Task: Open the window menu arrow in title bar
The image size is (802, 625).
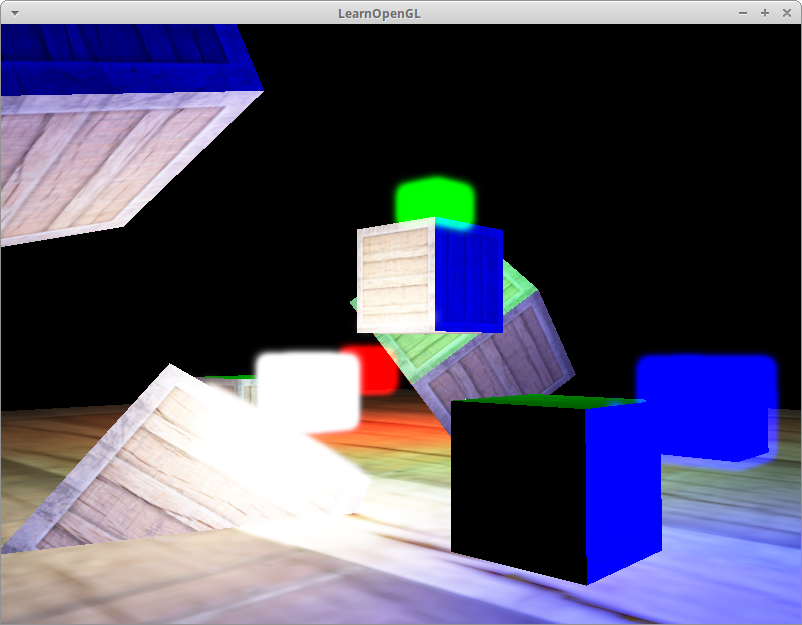Action: [x=14, y=13]
